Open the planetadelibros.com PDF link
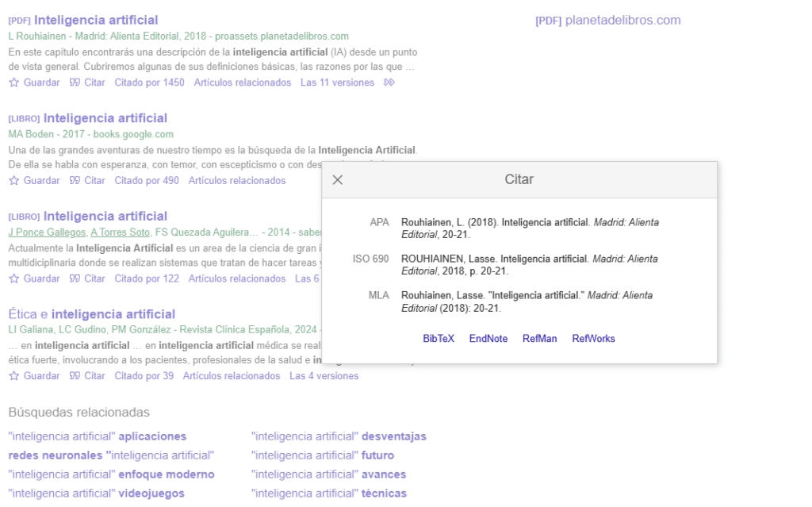 point(608,20)
